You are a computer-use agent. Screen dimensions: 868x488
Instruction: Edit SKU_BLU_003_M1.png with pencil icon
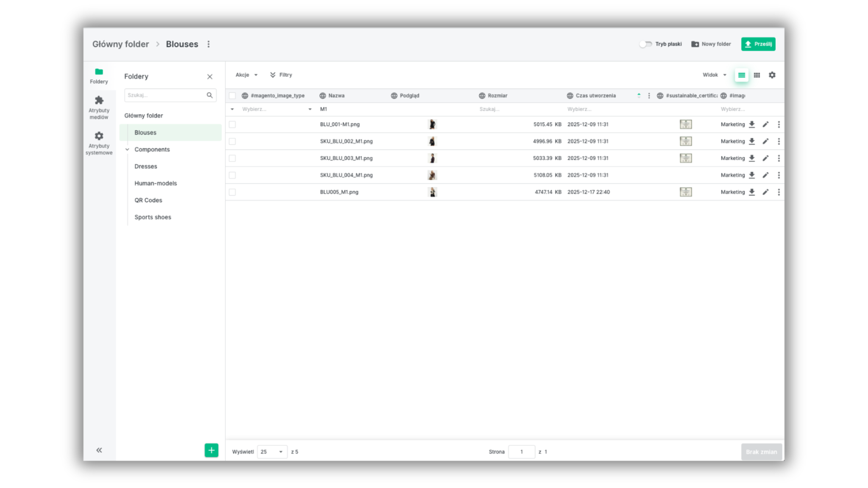coord(765,158)
